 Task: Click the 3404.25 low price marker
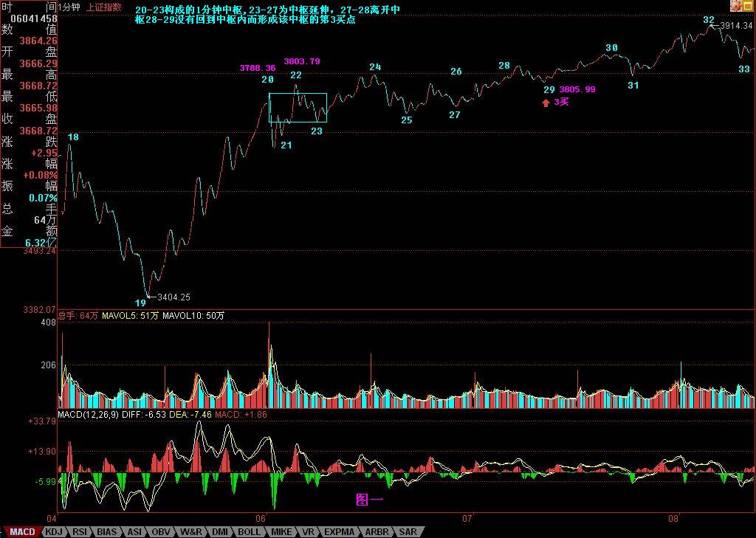173,297
